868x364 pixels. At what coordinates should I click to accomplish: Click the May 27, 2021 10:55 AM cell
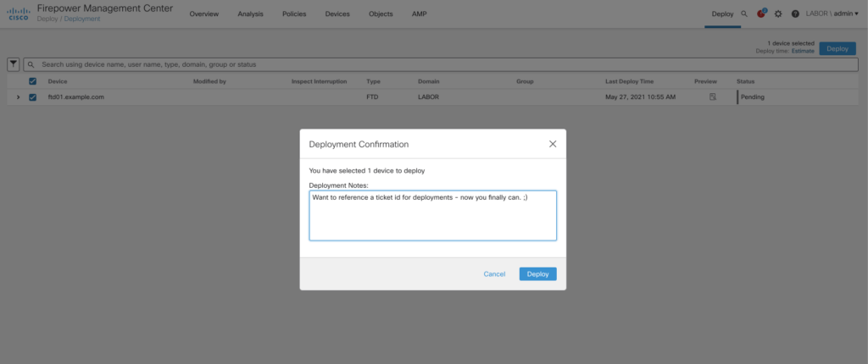click(641, 97)
